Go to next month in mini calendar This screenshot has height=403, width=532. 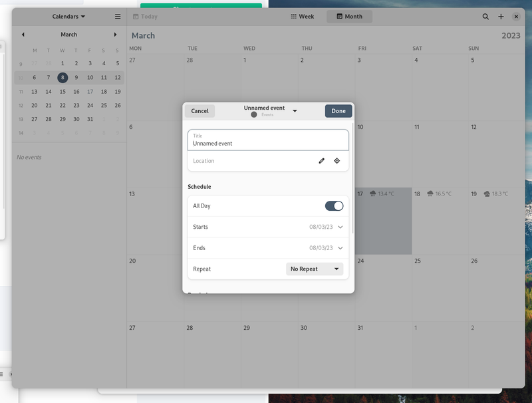click(x=115, y=35)
